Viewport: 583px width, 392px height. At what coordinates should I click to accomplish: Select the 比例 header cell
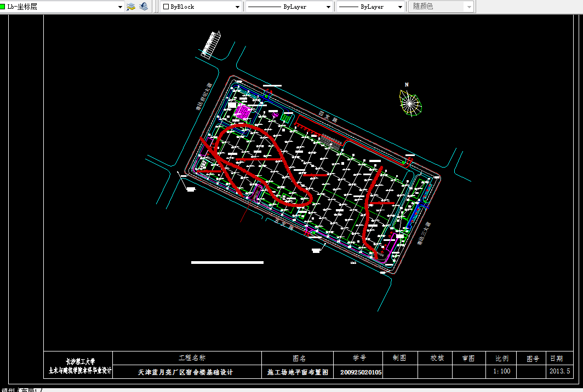pos(502,359)
